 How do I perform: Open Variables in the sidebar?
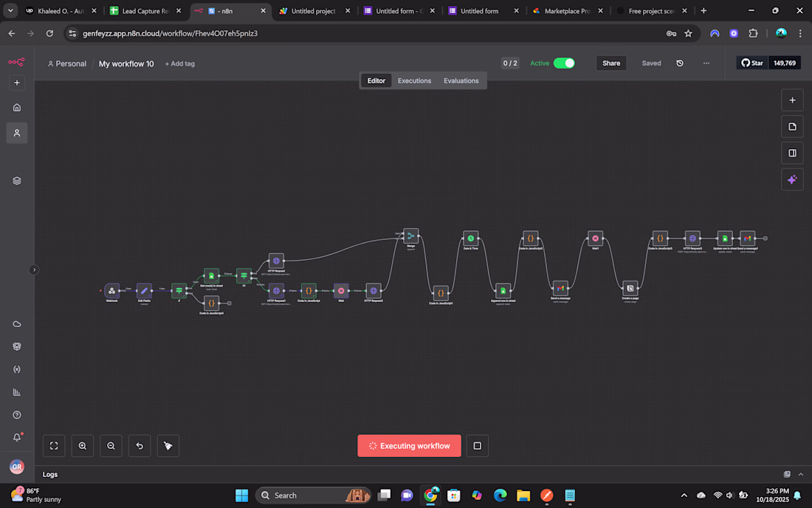click(x=17, y=369)
